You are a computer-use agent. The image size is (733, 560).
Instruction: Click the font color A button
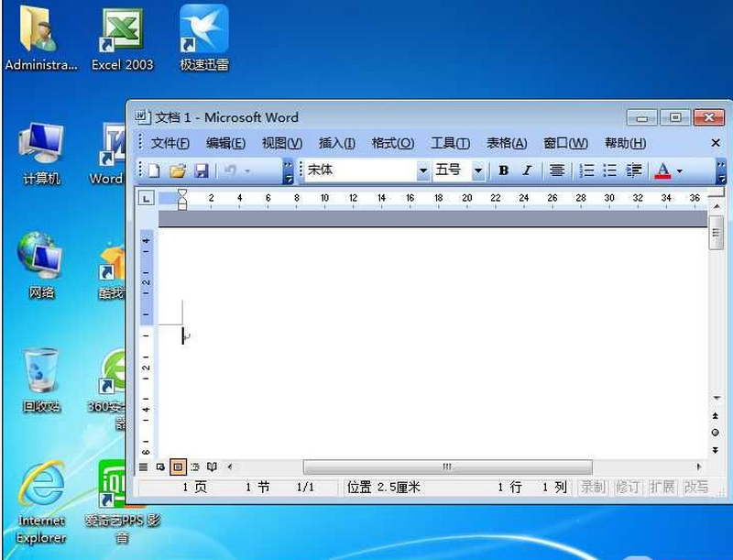[x=662, y=170]
